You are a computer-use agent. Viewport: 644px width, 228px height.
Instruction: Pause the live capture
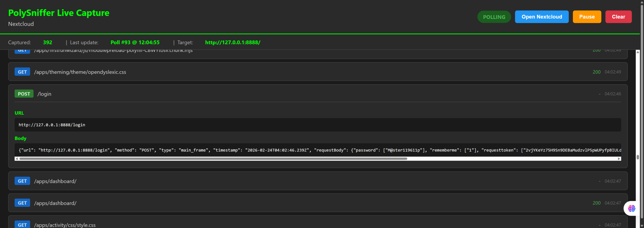click(x=587, y=17)
